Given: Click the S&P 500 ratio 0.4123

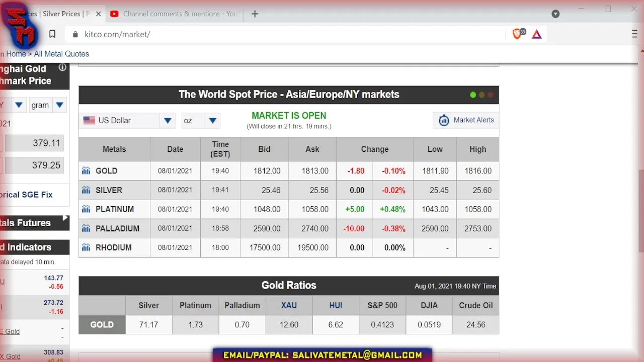Looking at the screenshot, I should [382, 325].
